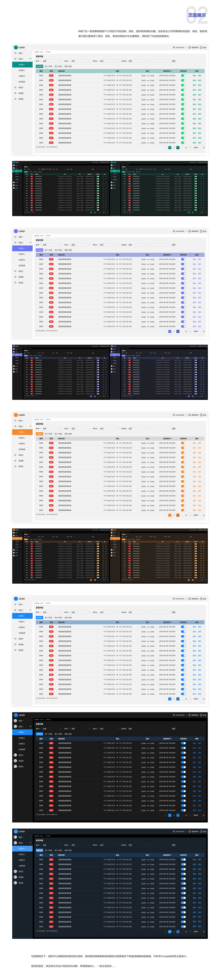Select the 项目四 sidebar icon in the navy dark mockup
Image resolution: width=220 pixels, height=980 pixels.
click(x=15, y=877)
